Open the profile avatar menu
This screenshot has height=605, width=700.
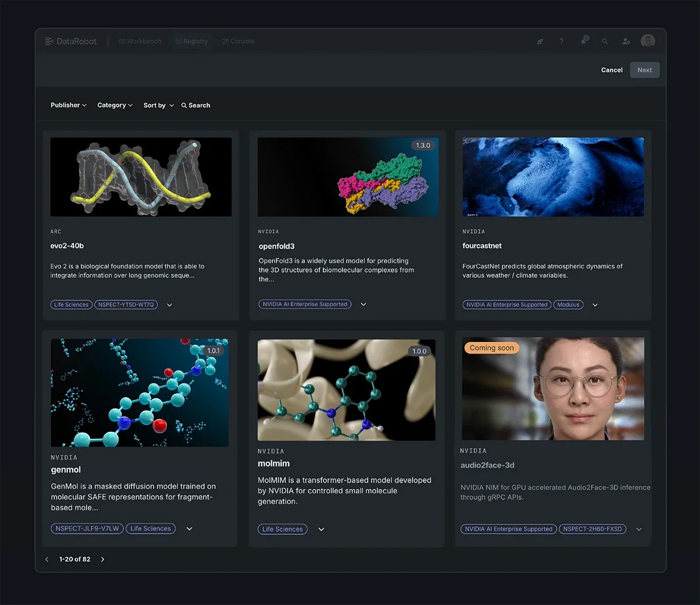point(647,41)
